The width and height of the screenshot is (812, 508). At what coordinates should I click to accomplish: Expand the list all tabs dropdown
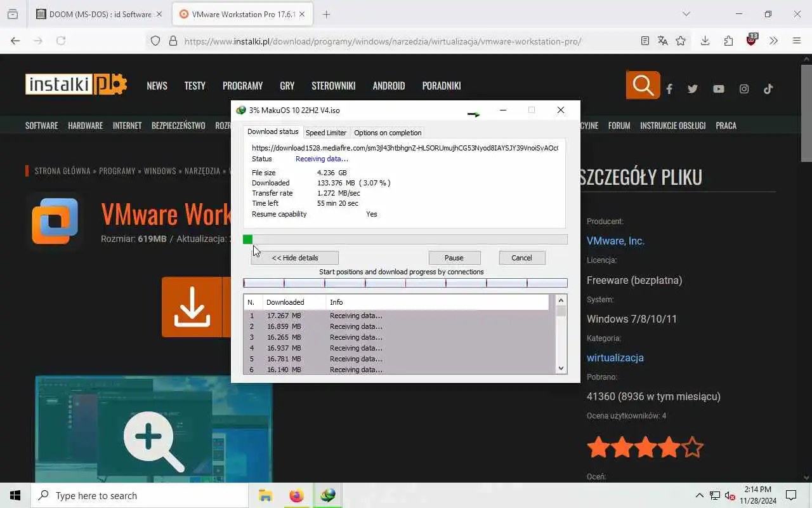click(x=686, y=14)
